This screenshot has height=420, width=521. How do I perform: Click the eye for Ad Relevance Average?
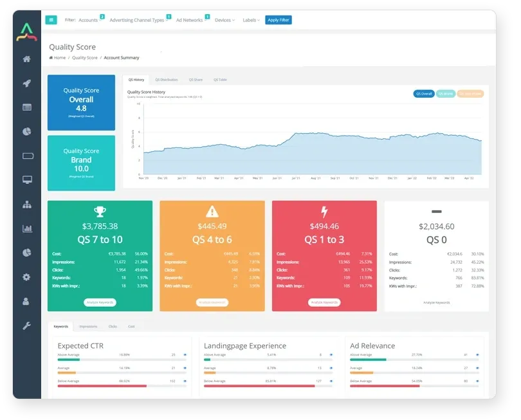[x=477, y=368]
